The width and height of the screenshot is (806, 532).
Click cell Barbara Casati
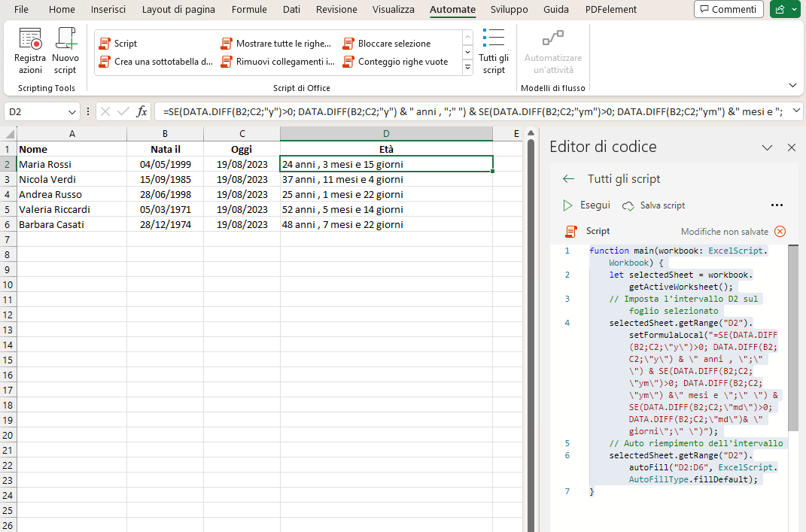[72, 225]
